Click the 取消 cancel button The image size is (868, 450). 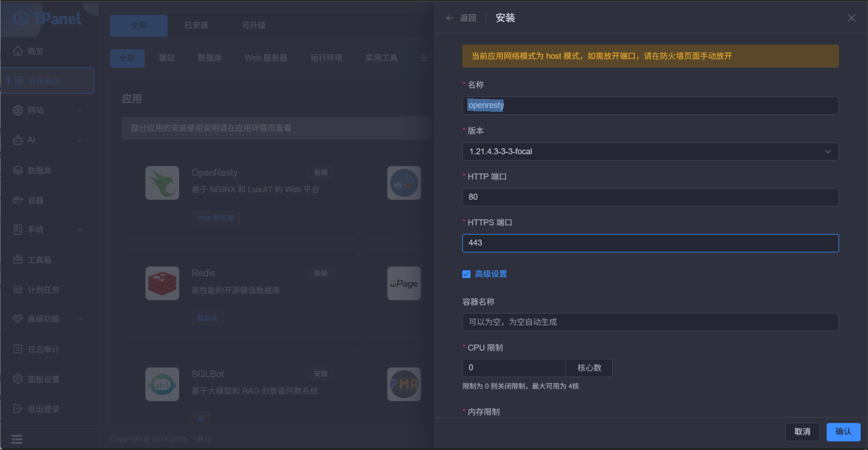[802, 432]
